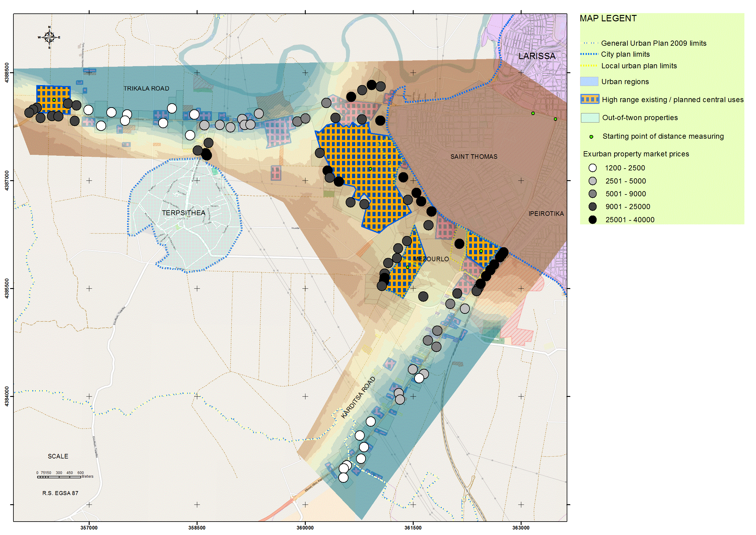Click the KARDITSA ROAD label

coord(358,397)
